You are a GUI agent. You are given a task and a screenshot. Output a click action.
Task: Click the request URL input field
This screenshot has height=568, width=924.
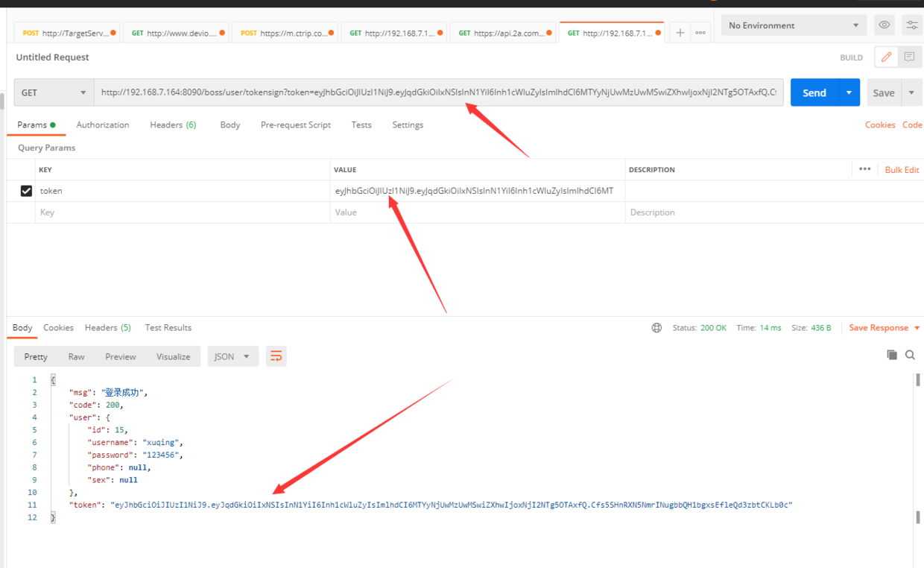439,92
